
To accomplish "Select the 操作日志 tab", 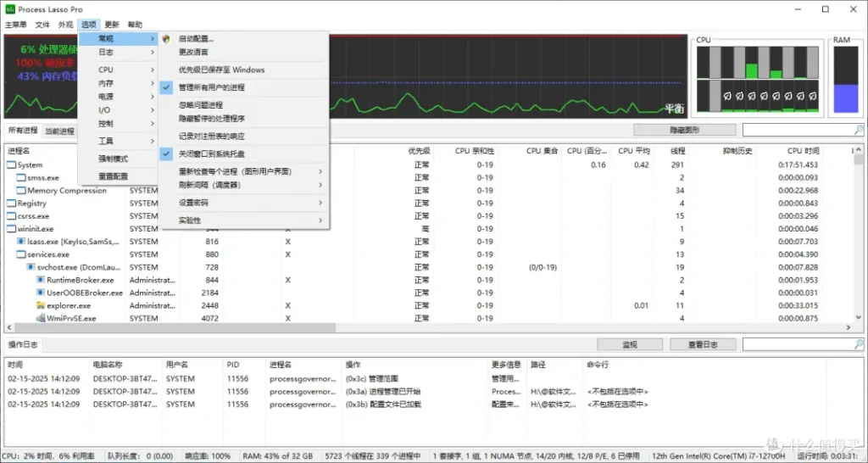I will click(23, 344).
